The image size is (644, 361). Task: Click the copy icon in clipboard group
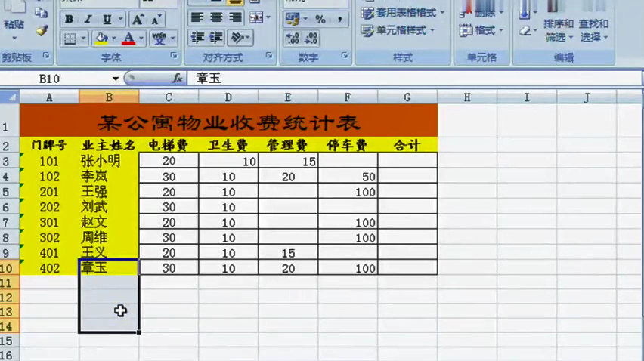[41, 12]
